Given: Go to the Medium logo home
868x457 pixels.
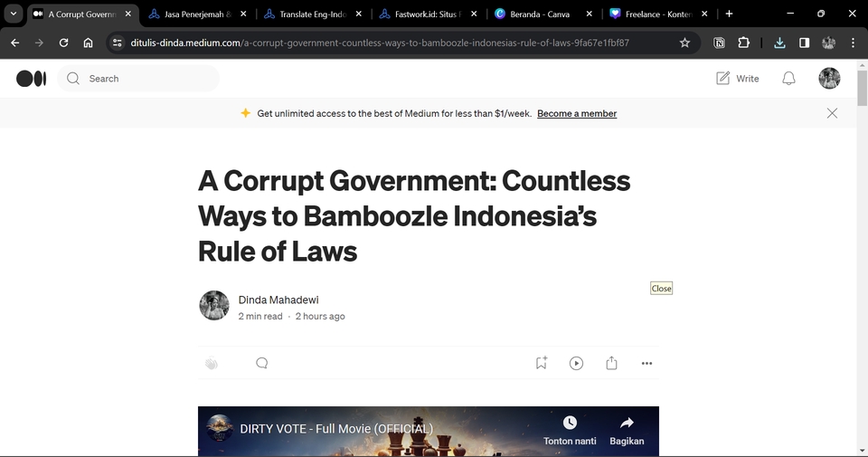Looking at the screenshot, I should click(31, 79).
